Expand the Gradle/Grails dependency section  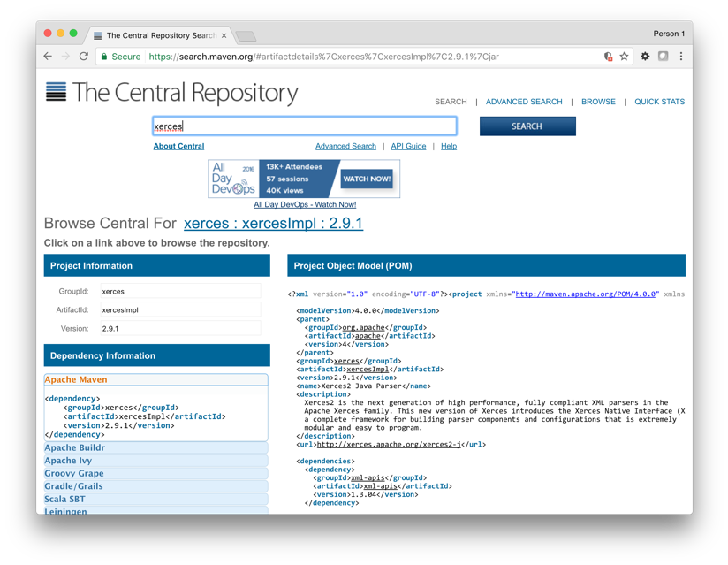click(74, 486)
